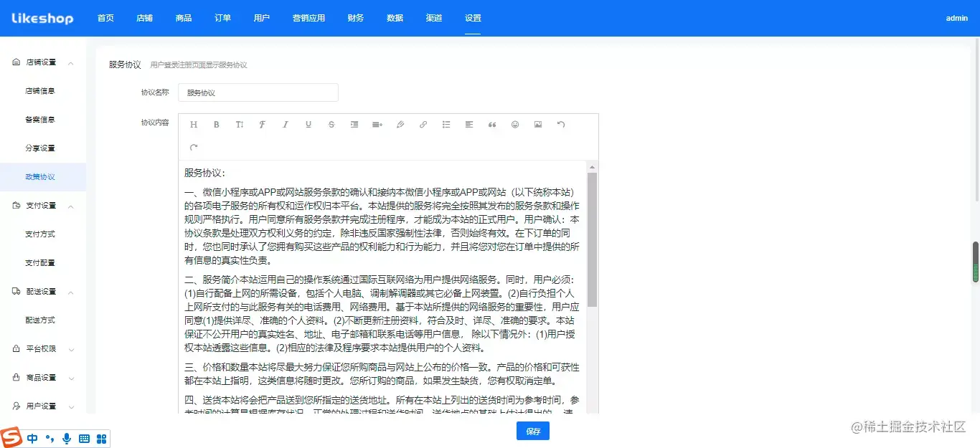Expand the 平台权限 sidebar group
980x448 pixels.
pos(43,349)
